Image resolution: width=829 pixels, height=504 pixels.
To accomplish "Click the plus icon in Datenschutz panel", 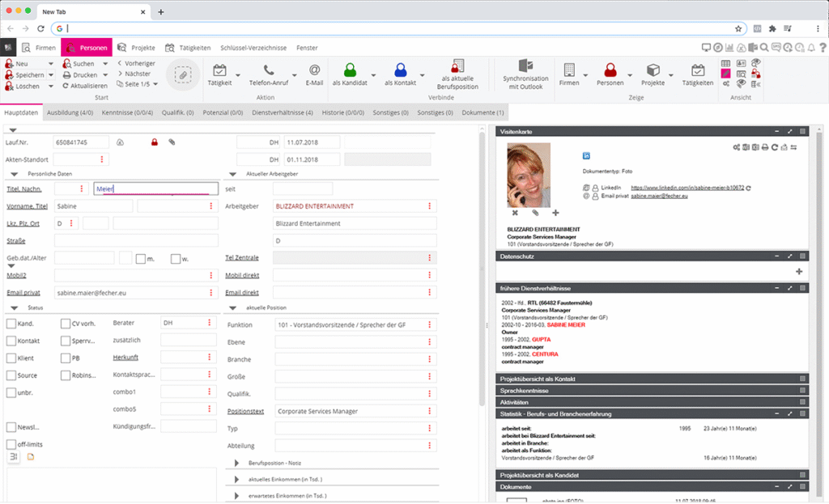I will (x=799, y=272).
